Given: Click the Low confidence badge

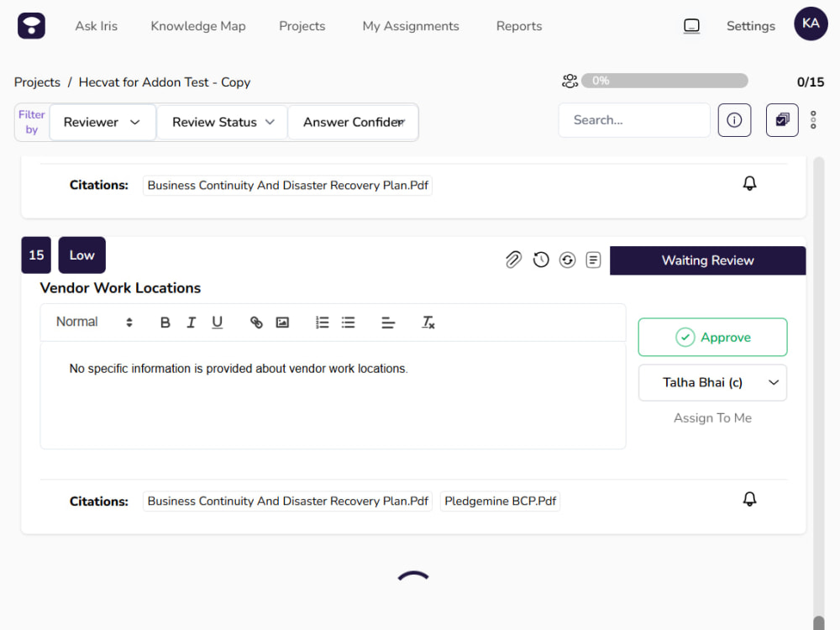Looking at the screenshot, I should tap(81, 255).
